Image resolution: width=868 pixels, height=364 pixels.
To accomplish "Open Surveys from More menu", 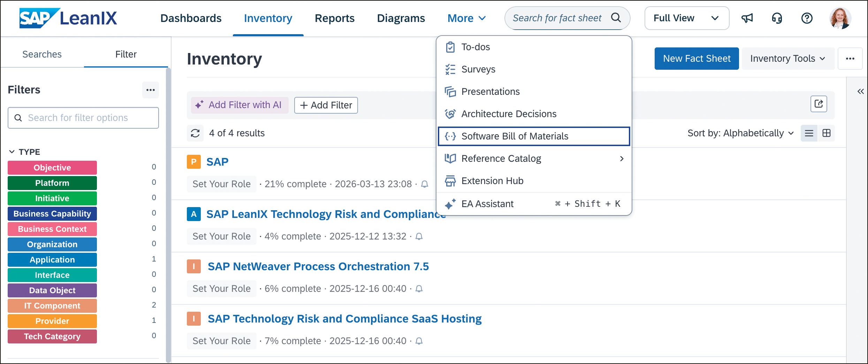I will tap(534, 69).
